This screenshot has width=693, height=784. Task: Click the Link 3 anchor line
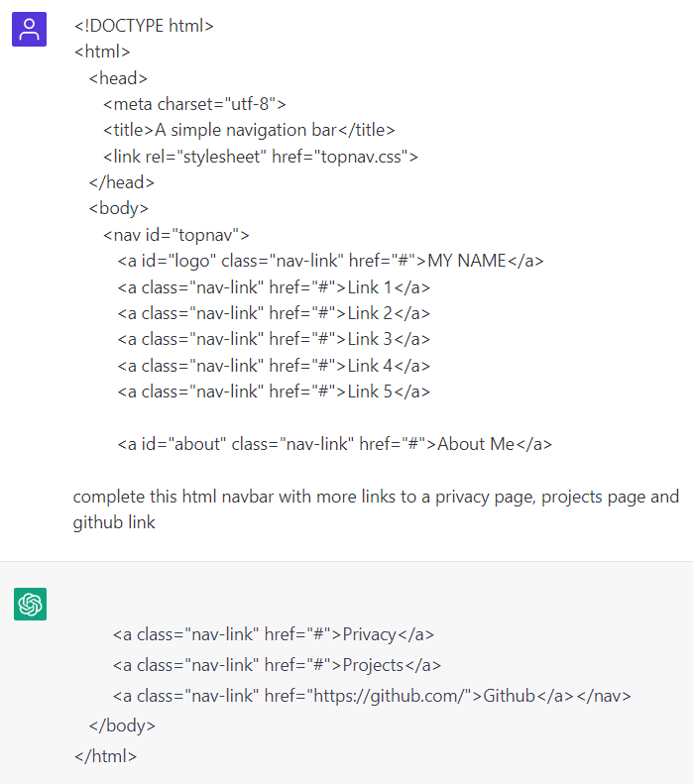(x=274, y=339)
